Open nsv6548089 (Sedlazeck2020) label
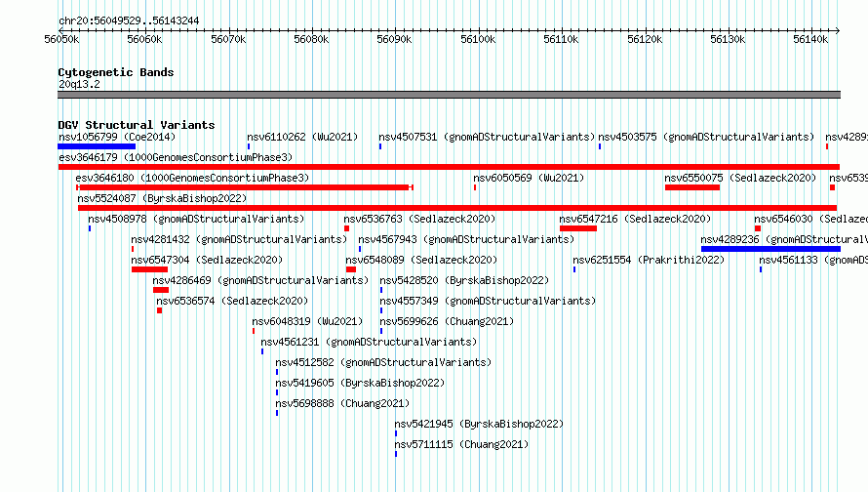Screen dimensions: 868x492 (421, 260)
